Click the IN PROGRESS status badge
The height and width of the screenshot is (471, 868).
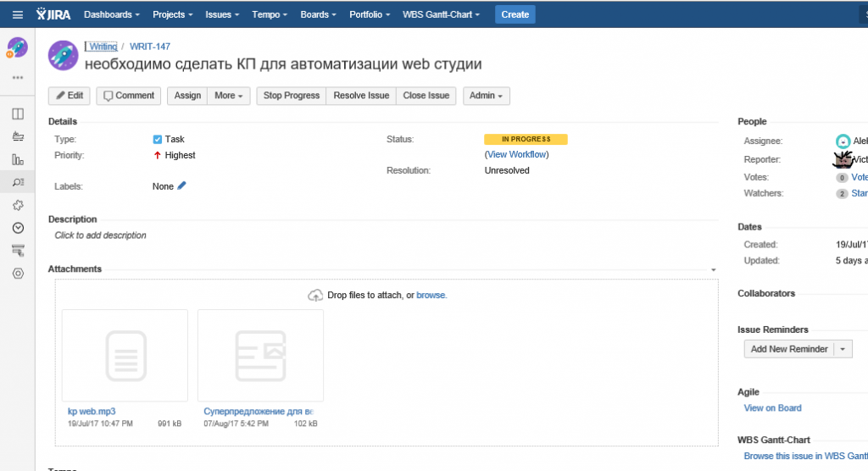tap(526, 140)
